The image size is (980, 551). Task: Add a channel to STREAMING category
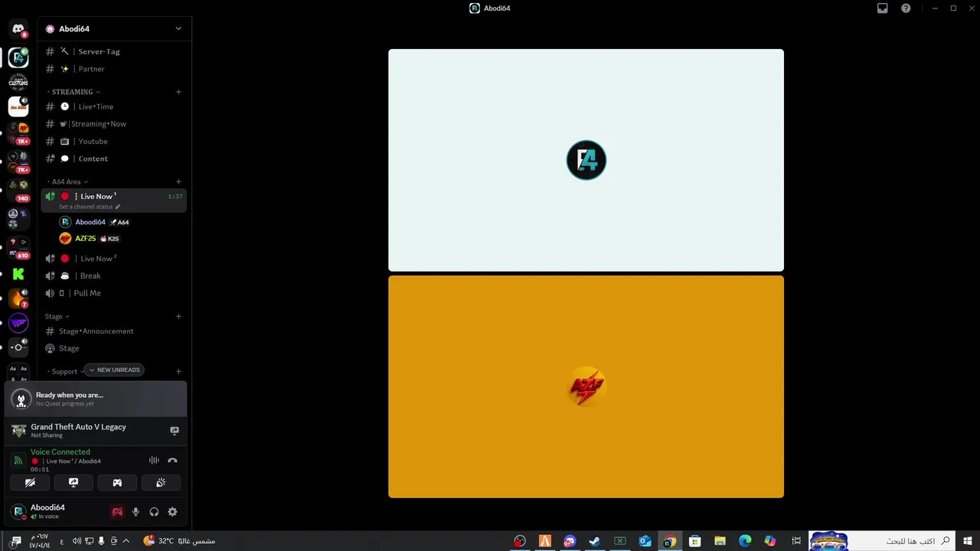point(178,92)
